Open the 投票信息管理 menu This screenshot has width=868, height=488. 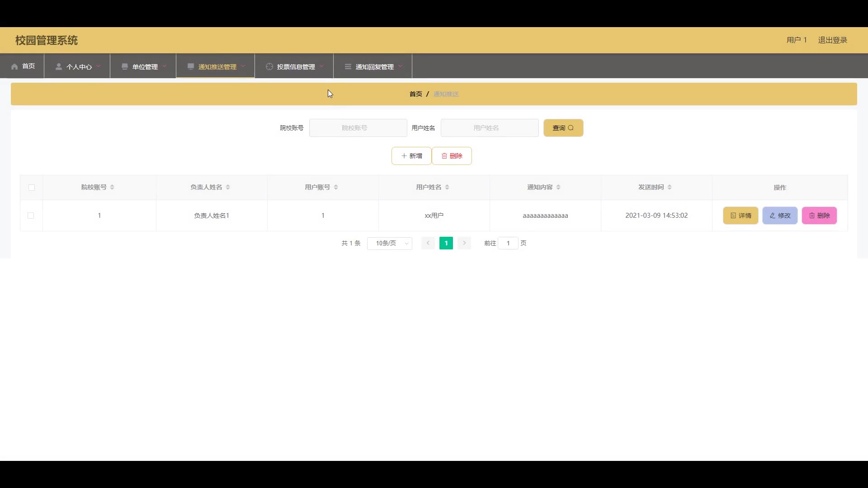click(296, 66)
